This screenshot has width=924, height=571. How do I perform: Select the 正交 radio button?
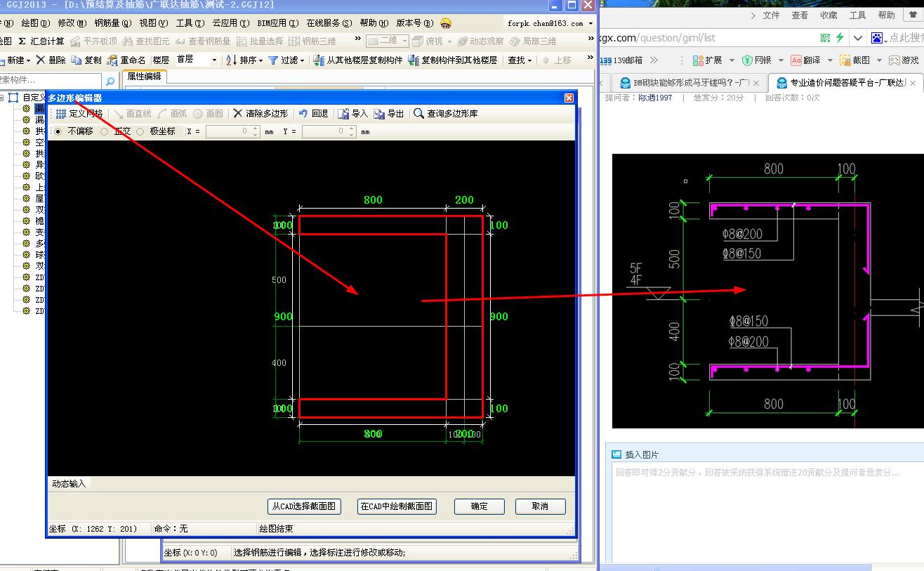(x=104, y=131)
